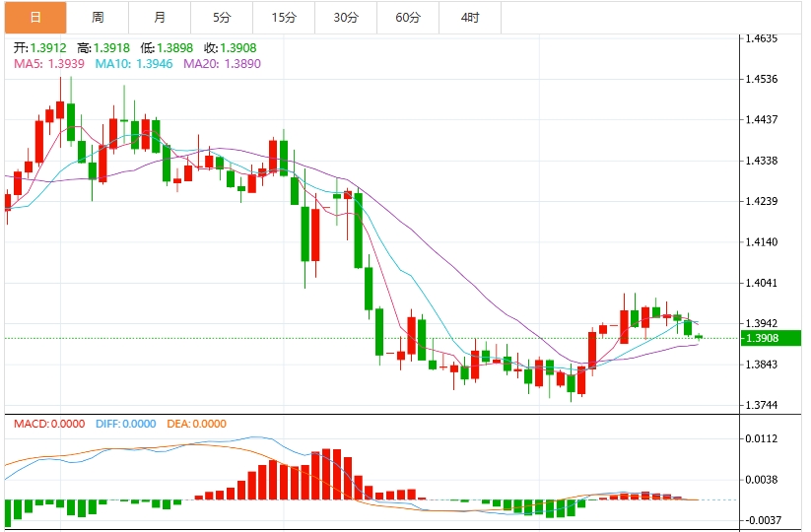The height and width of the screenshot is (532, 811).
Task: Click the MACD:0.0000 label
Action: (49, 424)
